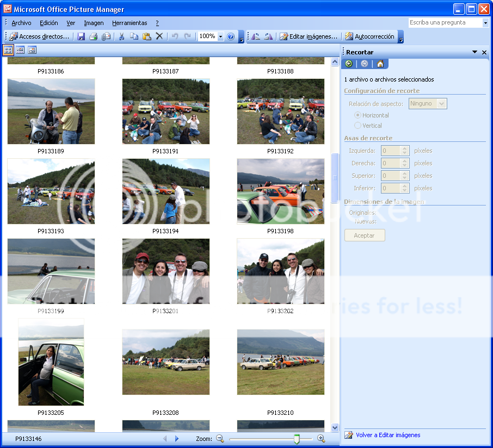
Task: Switch to filmstrip view icon
Action: (20, 50)
